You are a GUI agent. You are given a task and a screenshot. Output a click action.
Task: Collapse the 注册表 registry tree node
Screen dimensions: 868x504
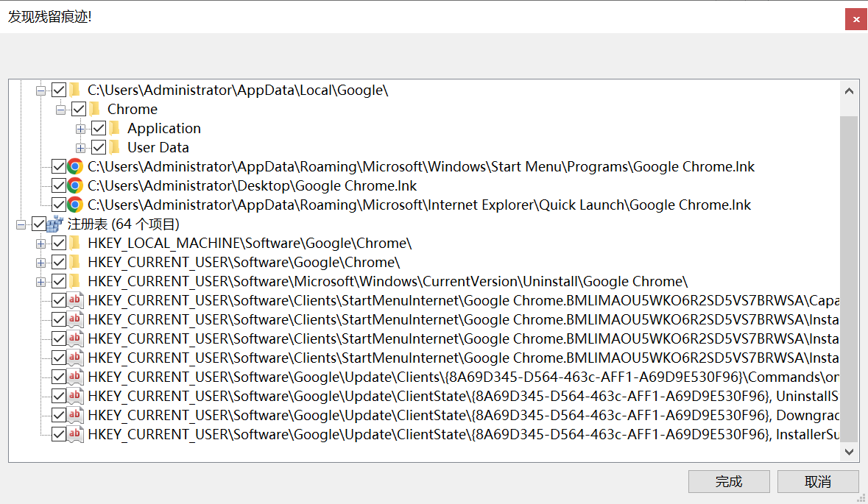(x=21, y=224)
